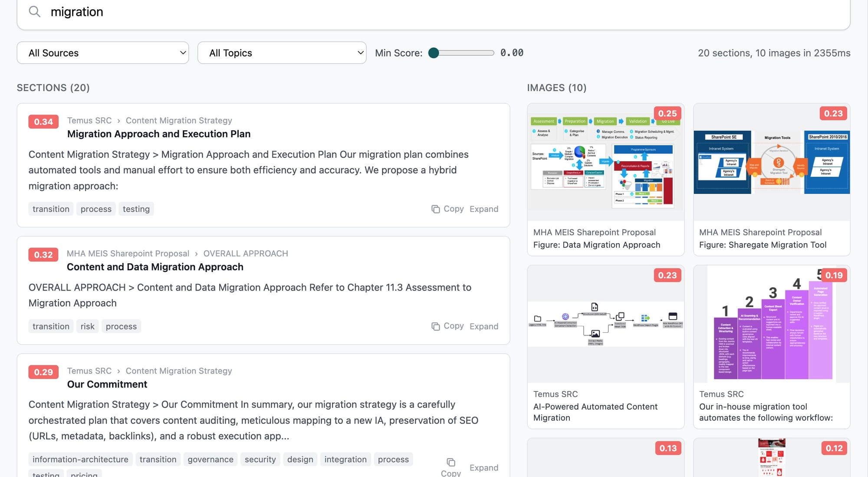
Task: Click Temus SRC breadcrumb in first result
Action: tap(89, 120)
